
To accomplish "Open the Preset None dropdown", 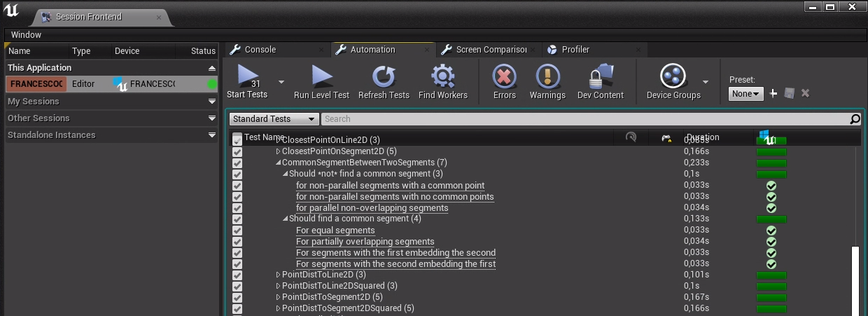I will coord(745,94).
